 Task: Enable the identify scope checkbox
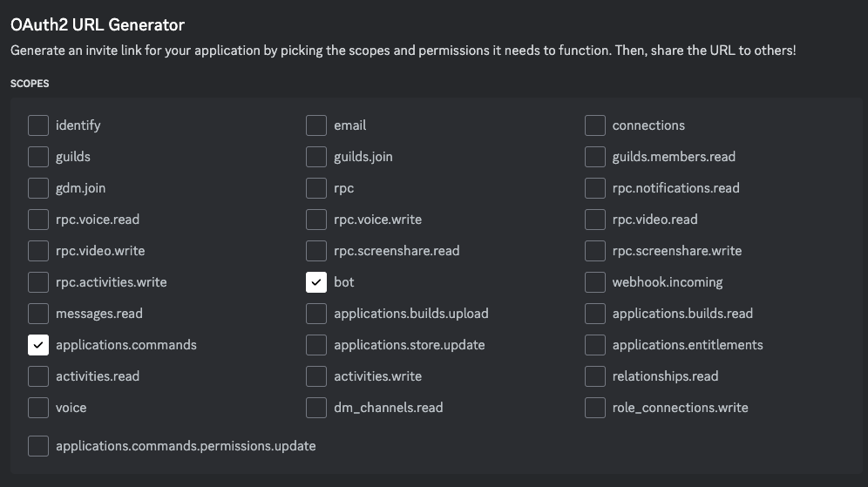[38, 125]
